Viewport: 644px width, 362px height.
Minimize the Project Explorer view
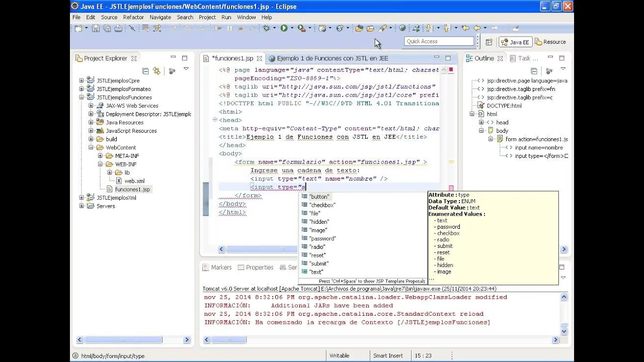[x=173, y=58]
